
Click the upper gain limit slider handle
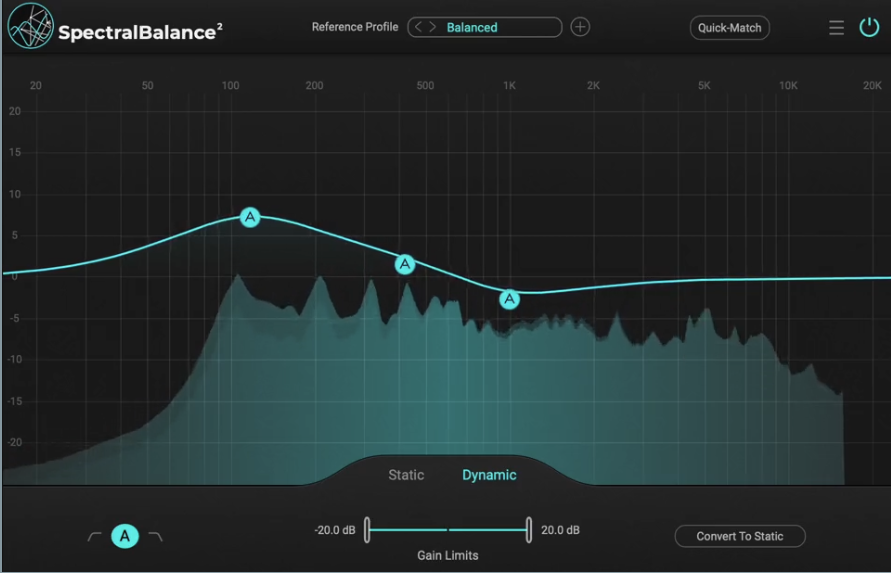[529, 530]
